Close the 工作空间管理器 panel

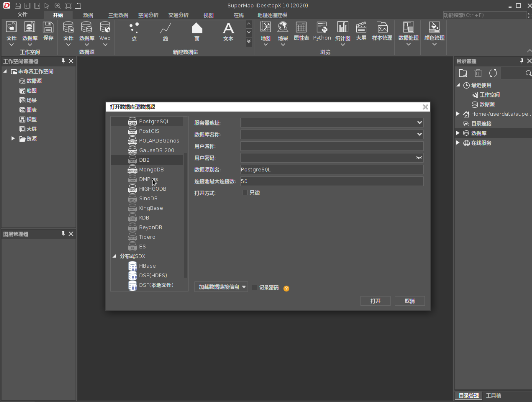pyautogui.click(x=71, y=61)
